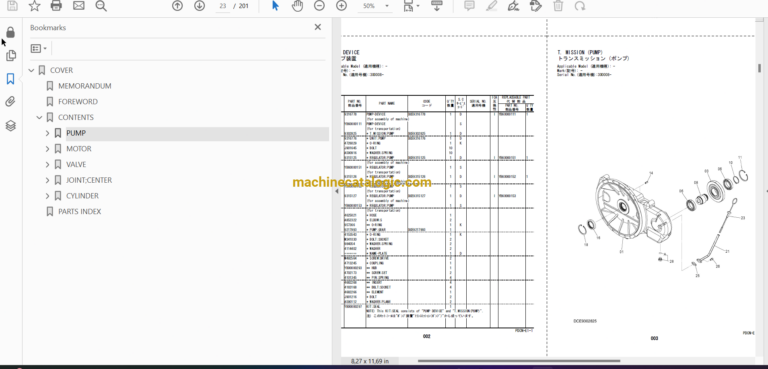The image size is (768, 369).
Task: Go to previous page arrow
Action: pos(177,6)
